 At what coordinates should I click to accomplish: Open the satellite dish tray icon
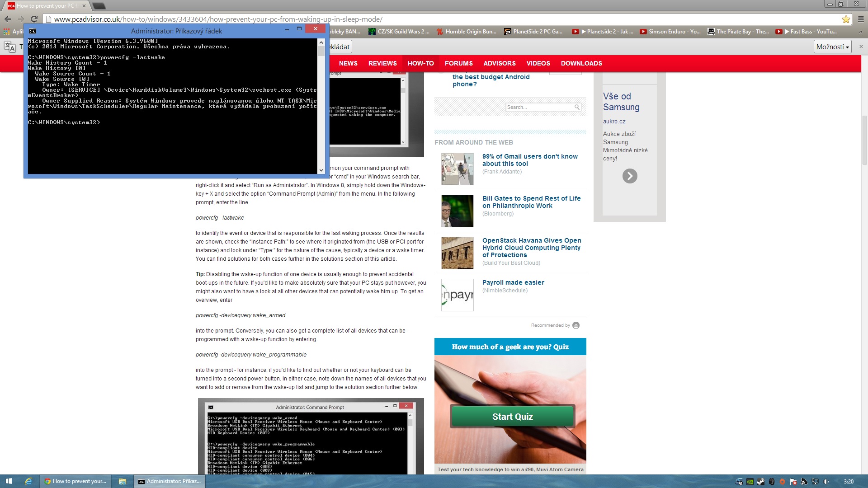point(804,482)
